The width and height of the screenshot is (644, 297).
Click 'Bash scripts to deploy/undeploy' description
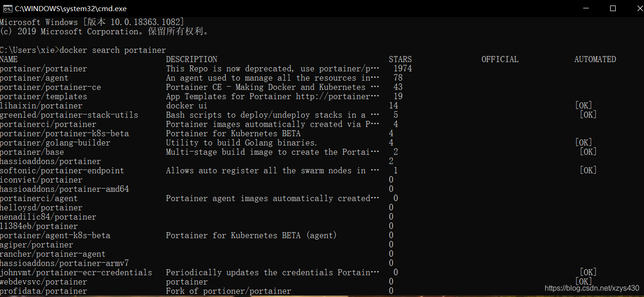click(x=273, y=115)
